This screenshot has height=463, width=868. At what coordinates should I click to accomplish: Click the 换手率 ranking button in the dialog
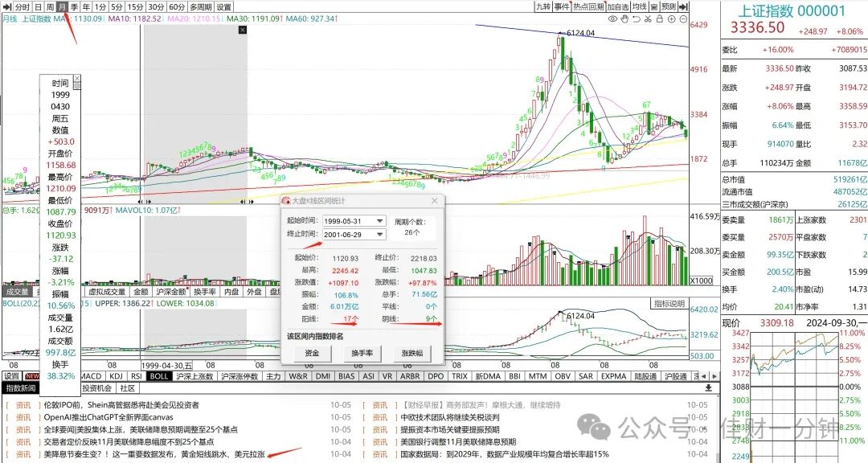(x=362, y=353)
